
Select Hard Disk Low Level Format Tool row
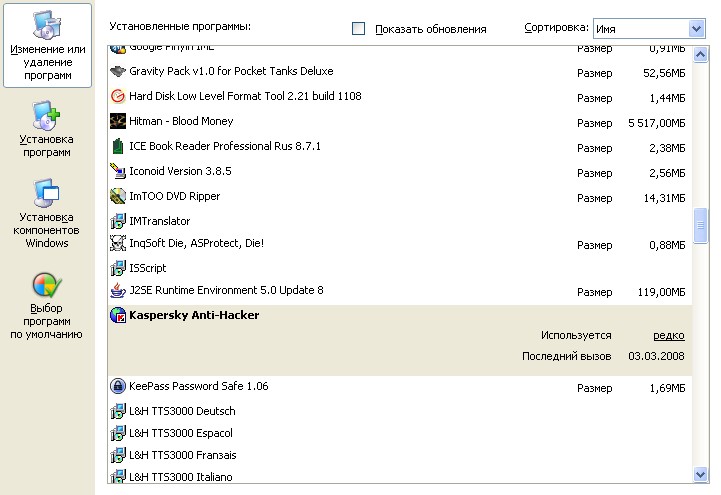coord(400,96)
